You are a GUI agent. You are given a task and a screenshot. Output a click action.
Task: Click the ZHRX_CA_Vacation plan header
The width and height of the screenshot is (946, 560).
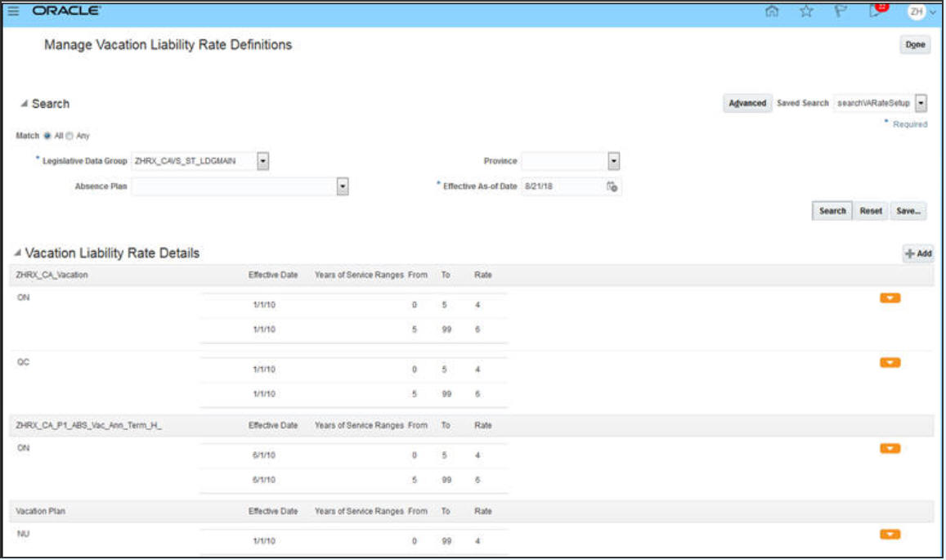point(52,276)
